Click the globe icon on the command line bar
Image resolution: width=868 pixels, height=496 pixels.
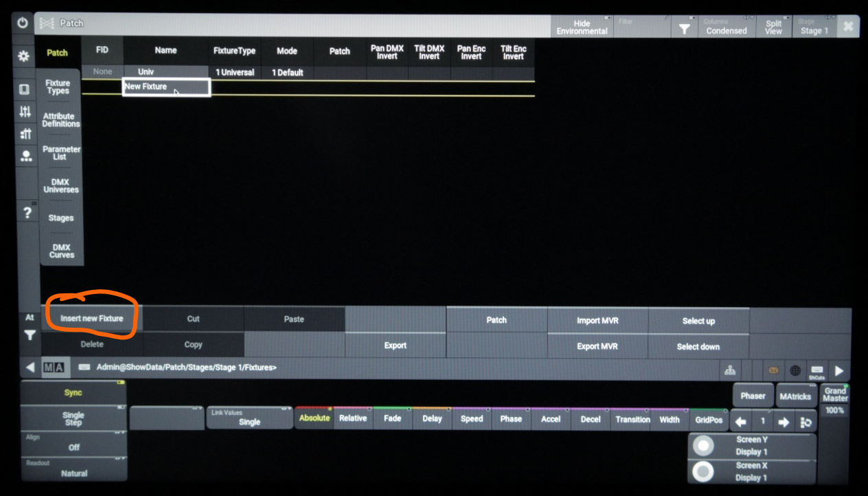[x=795, y=370]
